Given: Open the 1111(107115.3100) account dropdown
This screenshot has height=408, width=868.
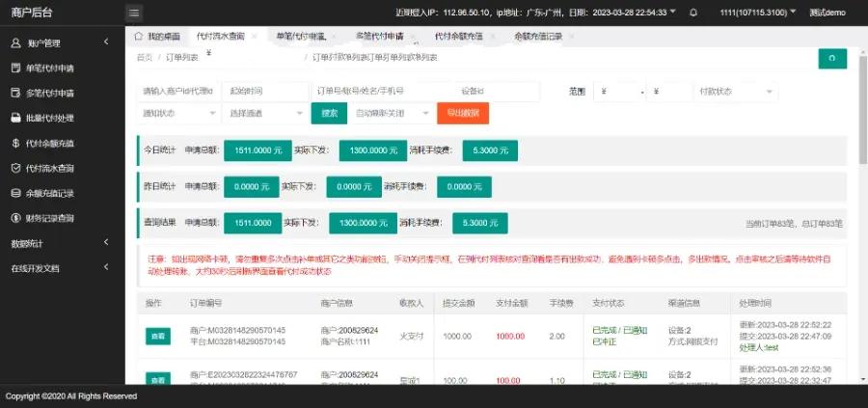Looking at the screenshot, I should pyautogui.click(x=758, y=13).
